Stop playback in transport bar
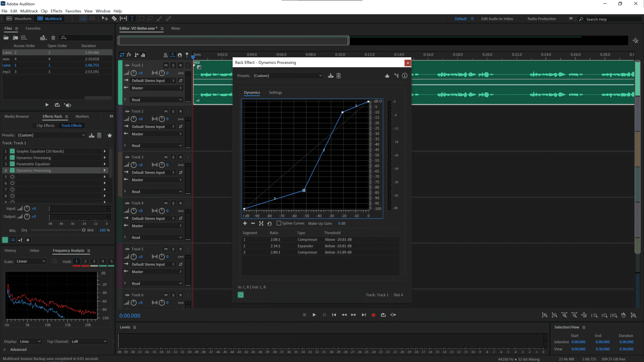Screen dimensions: 644x362 304,315
